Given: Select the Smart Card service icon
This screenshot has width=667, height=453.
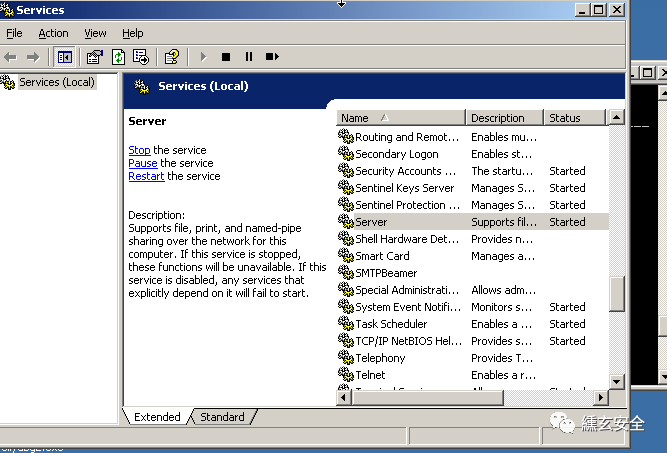Looking at the screenshot, I should click(x=346, y=256).
